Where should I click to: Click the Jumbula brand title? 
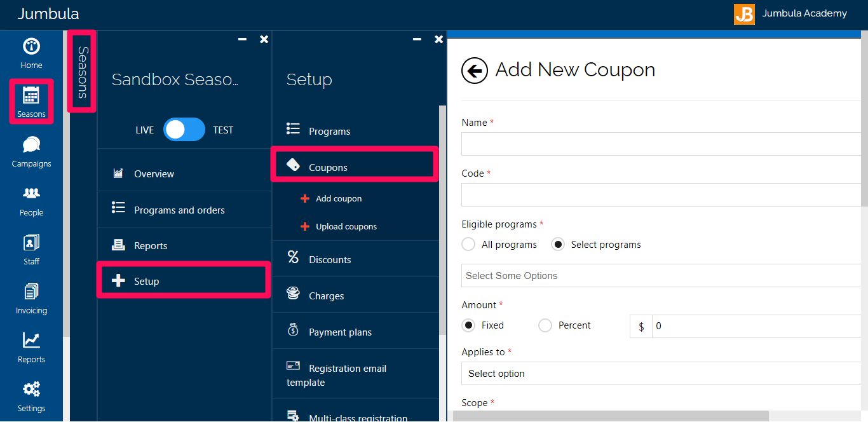point(48,13)
